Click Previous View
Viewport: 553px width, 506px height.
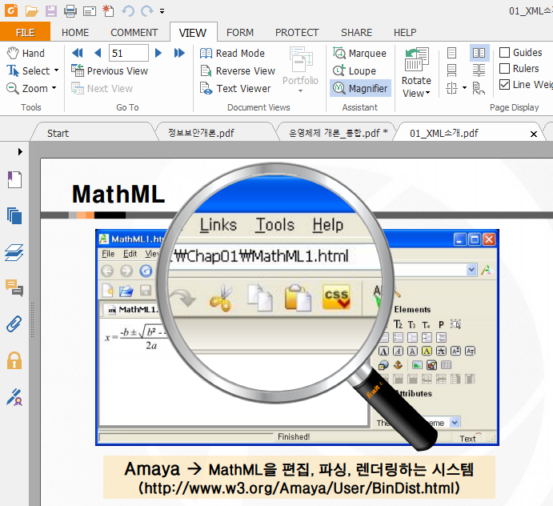click(109, 71)
